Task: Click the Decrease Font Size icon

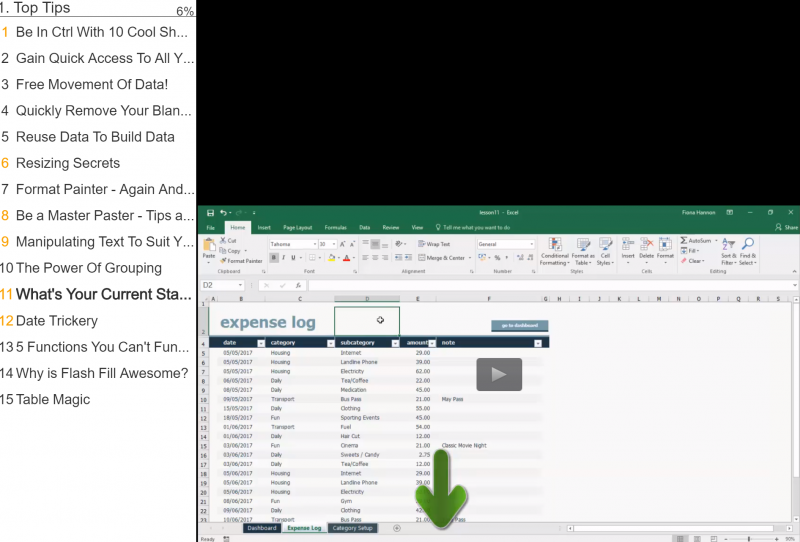Action: point(352,244)
